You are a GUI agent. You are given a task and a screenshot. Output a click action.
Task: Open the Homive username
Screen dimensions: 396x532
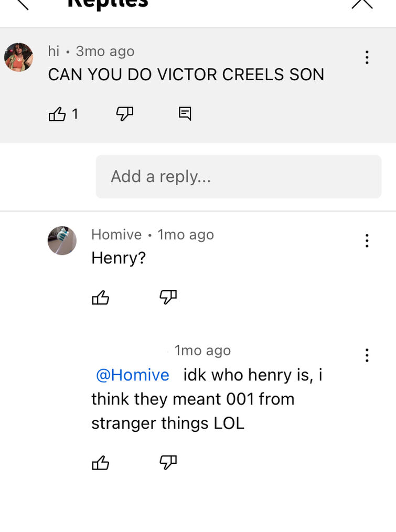(116, 235)
